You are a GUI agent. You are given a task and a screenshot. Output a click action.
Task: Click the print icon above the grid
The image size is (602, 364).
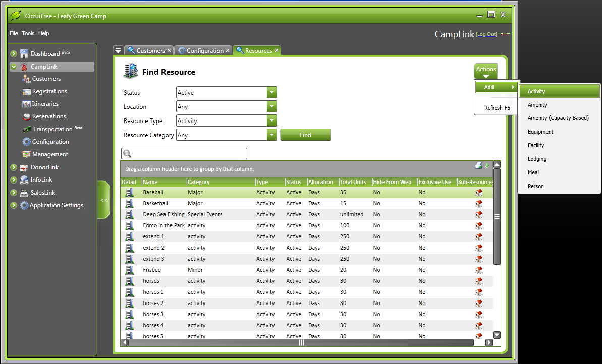click(x=478, y=165)
